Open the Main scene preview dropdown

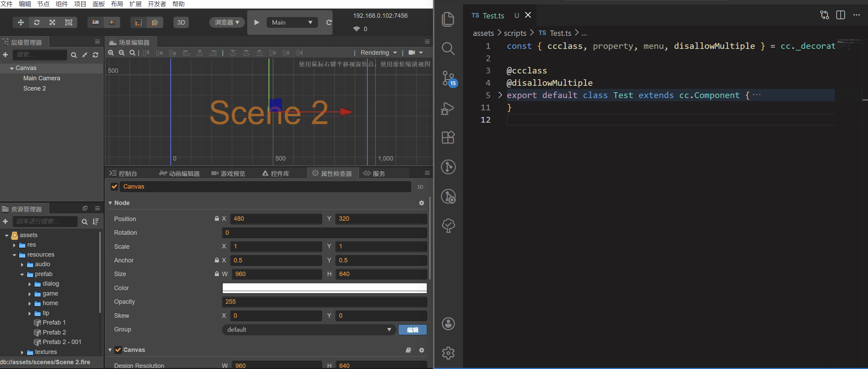click(292, 23)
